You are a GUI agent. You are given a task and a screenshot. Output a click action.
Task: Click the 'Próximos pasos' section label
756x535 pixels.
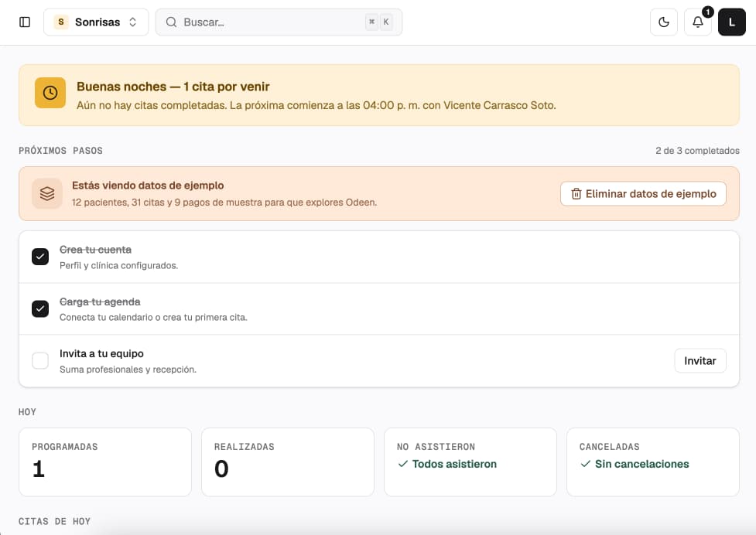[x=61, y=151]
